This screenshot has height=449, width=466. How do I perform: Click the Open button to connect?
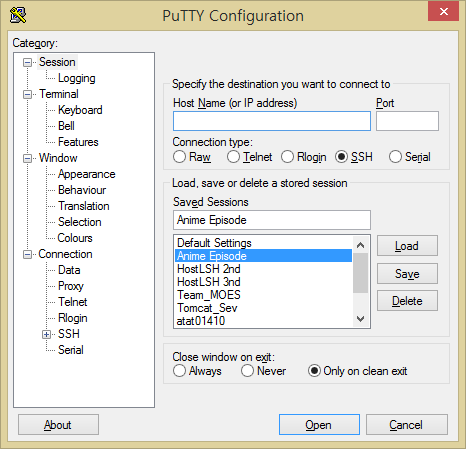pos(319,425)
